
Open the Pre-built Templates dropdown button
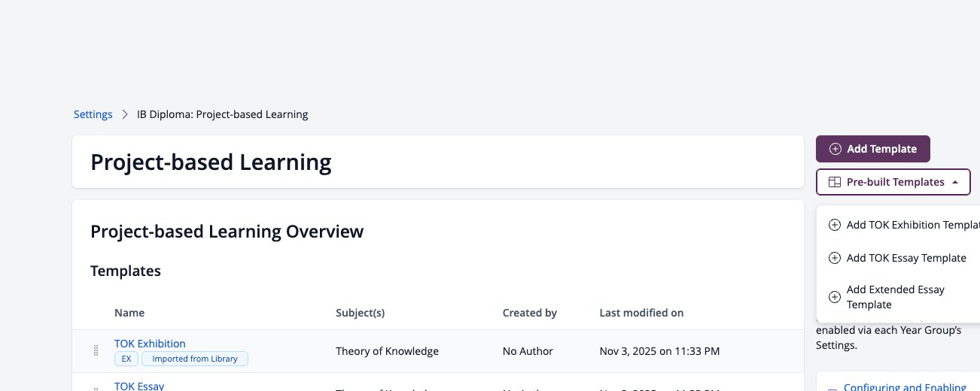pos(893,182)
